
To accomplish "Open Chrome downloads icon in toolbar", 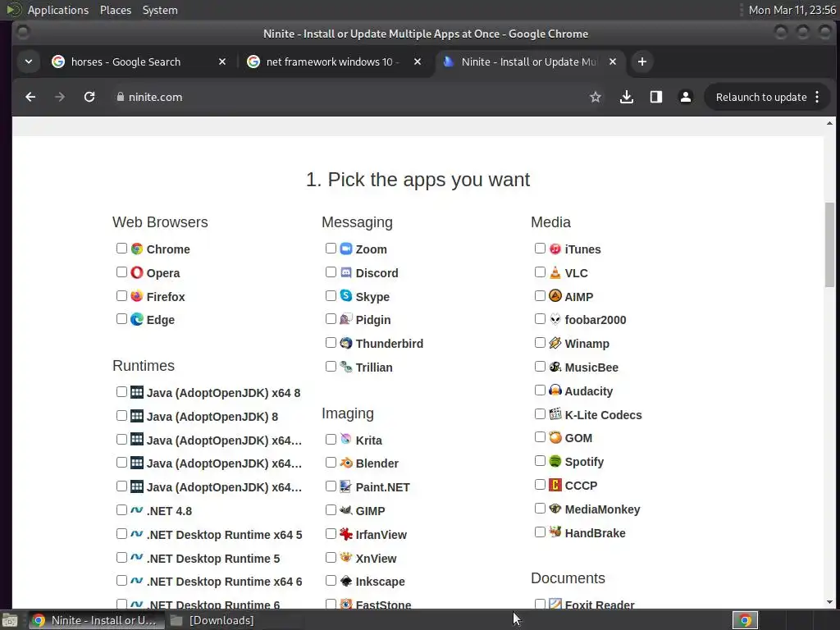I will (626, 97).
